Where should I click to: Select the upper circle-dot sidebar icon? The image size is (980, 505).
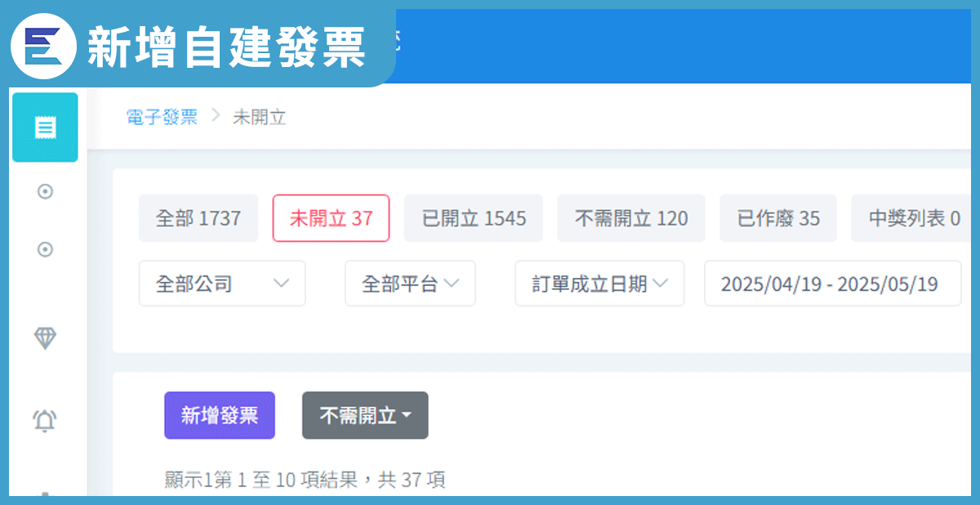click(46, 191)
